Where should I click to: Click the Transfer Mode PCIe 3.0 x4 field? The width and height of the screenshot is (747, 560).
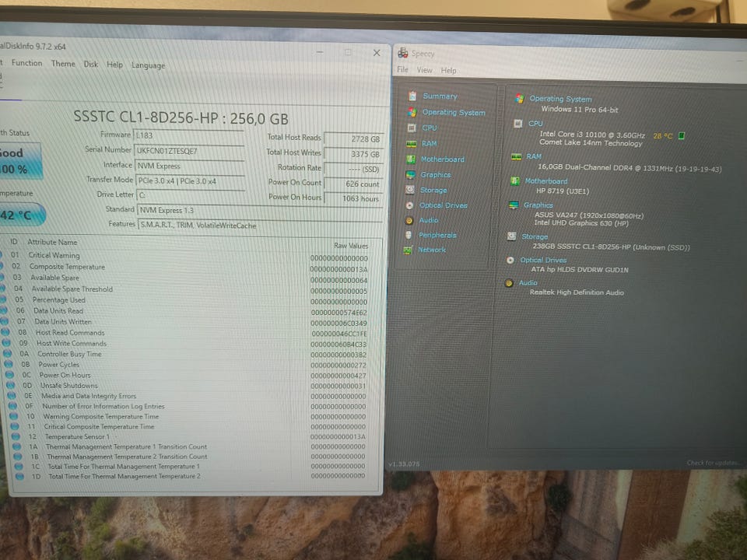coord(191,181)
